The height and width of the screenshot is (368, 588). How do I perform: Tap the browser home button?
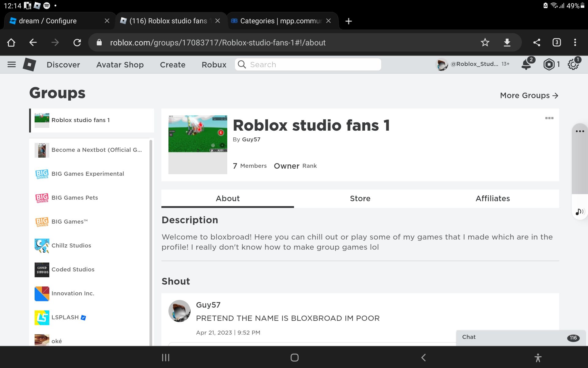[11, 42]
